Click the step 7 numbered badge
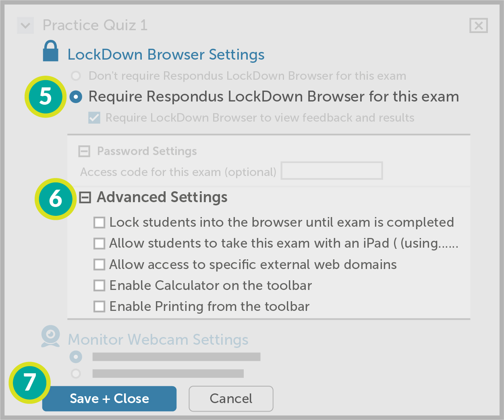This screenshot has height=420, width=504. [x=30, y=383]
